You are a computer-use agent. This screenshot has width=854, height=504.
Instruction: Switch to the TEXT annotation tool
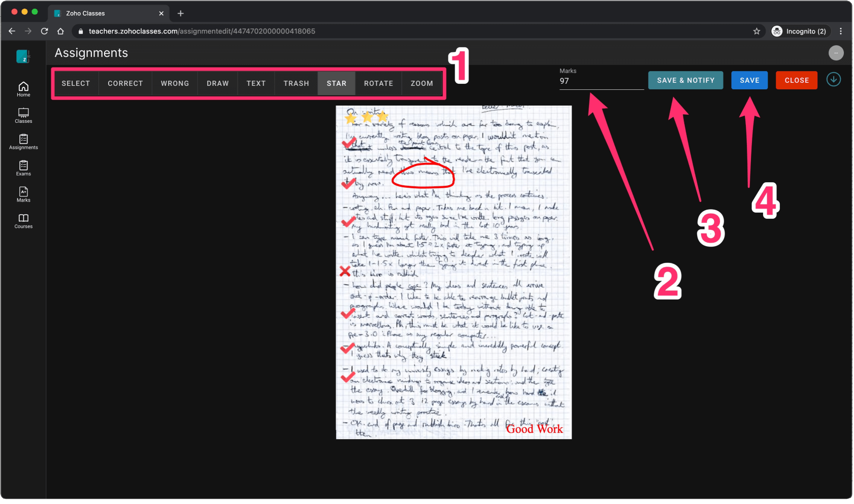[256, 83]
